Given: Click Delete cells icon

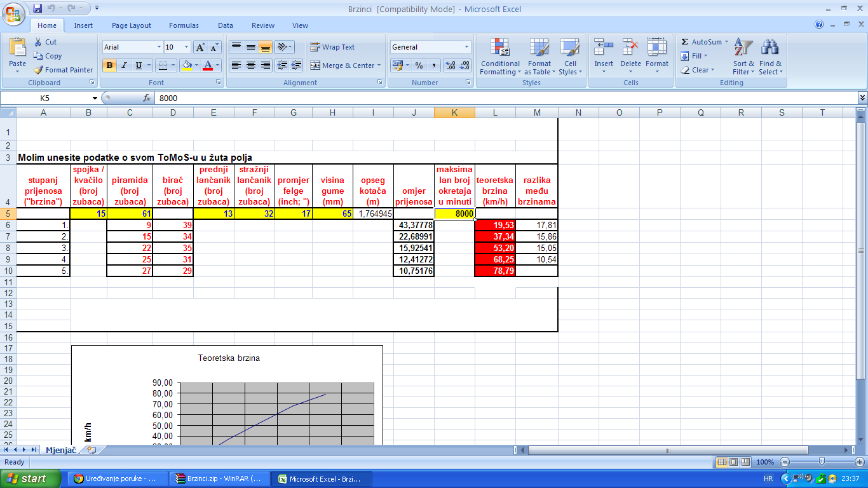Looking at the screenshot, I should (630, 48).
